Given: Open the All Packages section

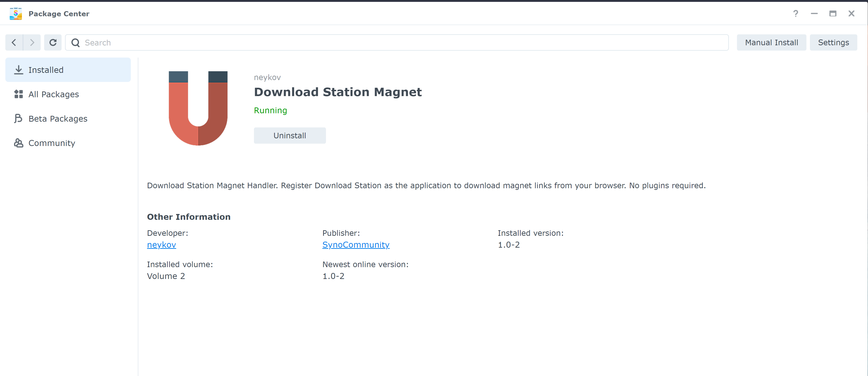Looking at the screenshot, I should (54, 94).
